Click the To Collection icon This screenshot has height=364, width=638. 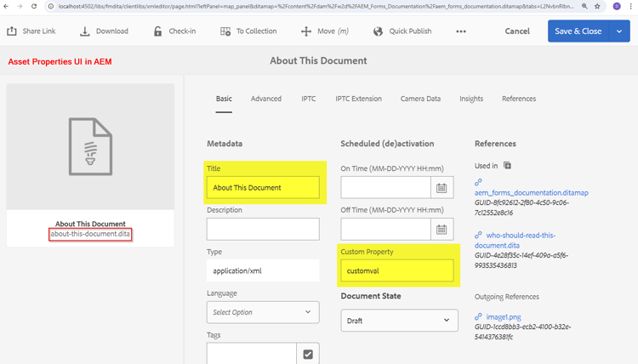(x=225, y=31)
